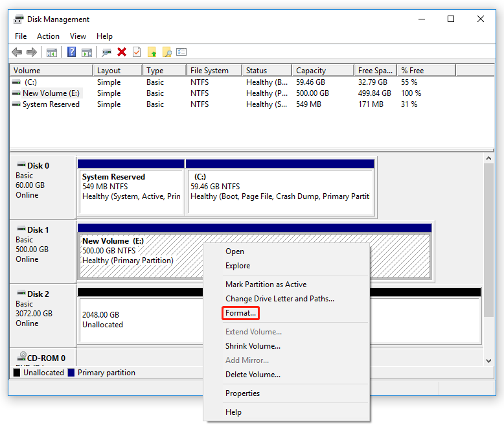This screenshot has height=431, width=504.
Task: Click the (C:) volume row drive icon
Action: [x=16, y=82]
